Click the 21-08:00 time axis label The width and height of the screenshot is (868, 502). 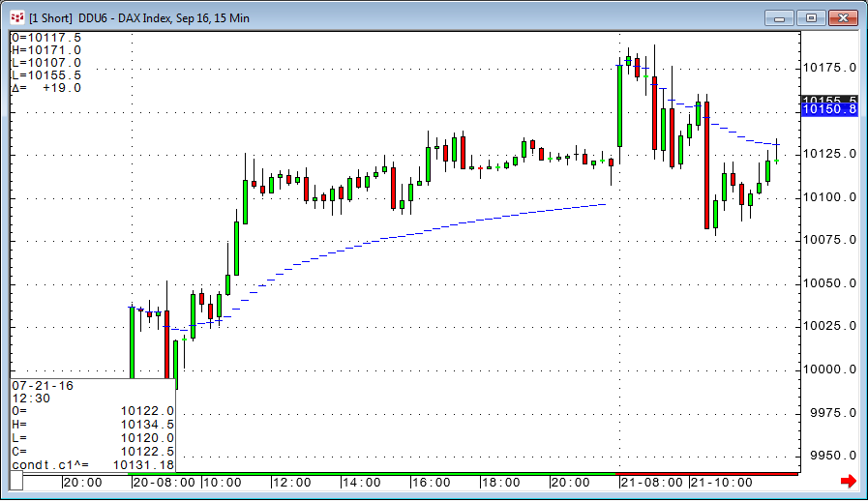652,483
